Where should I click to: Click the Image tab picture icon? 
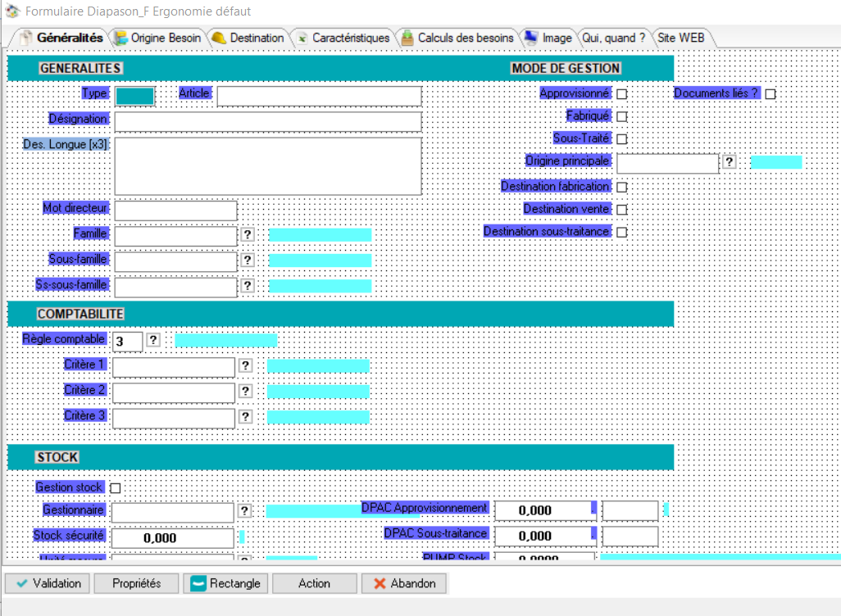[x=530, y=37]
